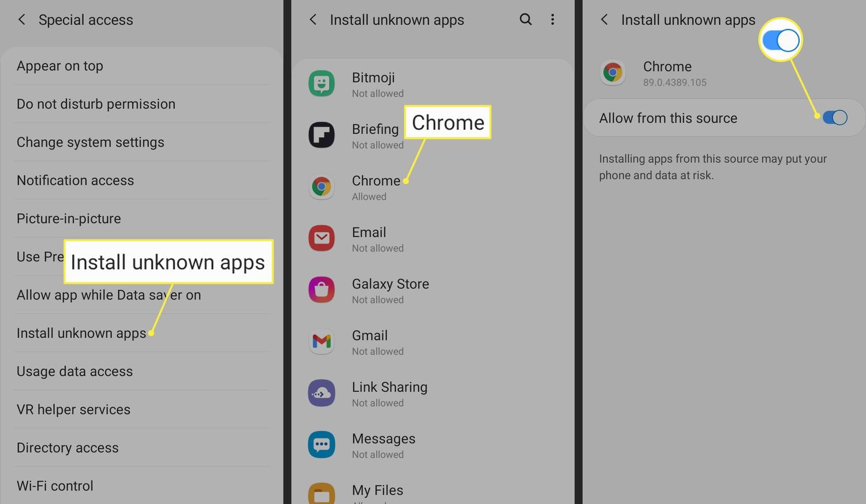Tap the Galaxy Store icon

coord(322,290)
